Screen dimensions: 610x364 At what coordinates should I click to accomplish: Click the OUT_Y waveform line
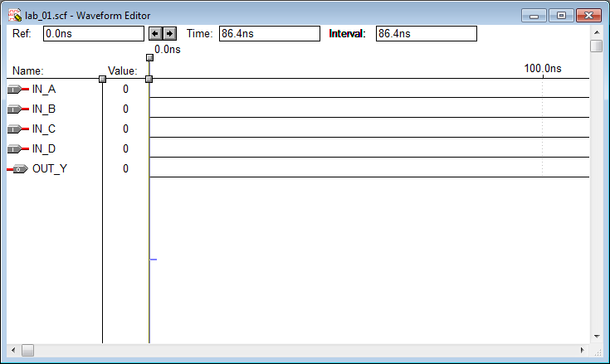pos(369,177)
